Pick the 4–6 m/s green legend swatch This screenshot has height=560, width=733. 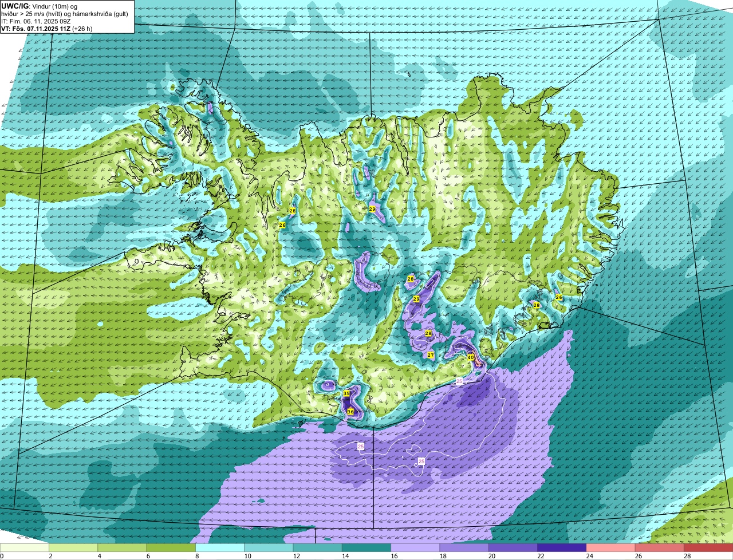tap(122, 548)
